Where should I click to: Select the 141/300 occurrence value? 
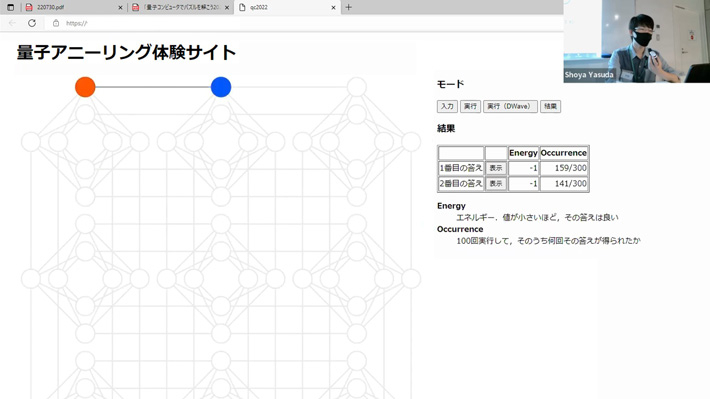pos(571,183)
